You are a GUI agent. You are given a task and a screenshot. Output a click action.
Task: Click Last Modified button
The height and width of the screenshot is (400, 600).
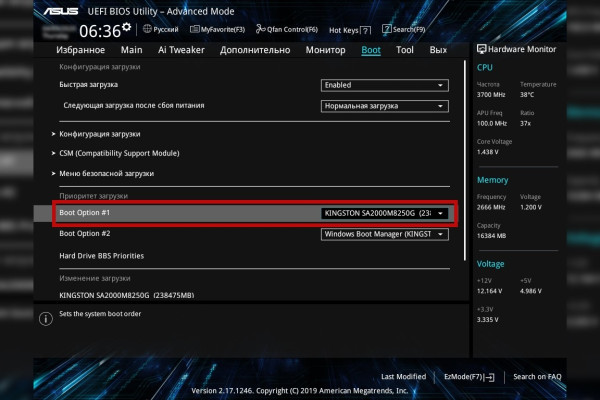[x=403, y=377]
